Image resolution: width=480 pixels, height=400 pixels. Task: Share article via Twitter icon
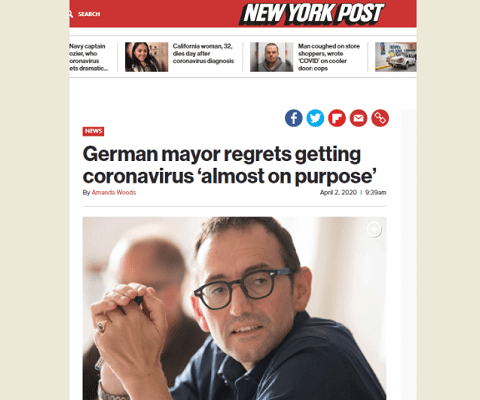pyautogui.click(x=315, y=118)
